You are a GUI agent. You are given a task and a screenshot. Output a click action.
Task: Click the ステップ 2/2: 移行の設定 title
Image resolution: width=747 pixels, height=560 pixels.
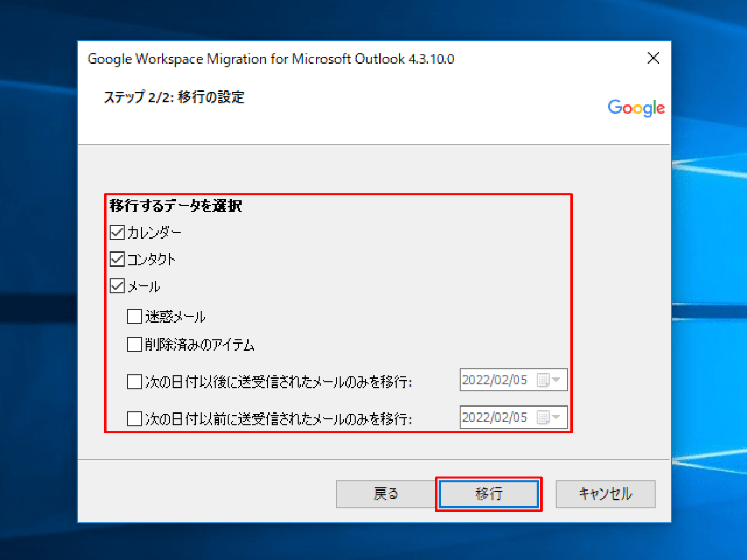click(x=174, y=97)
